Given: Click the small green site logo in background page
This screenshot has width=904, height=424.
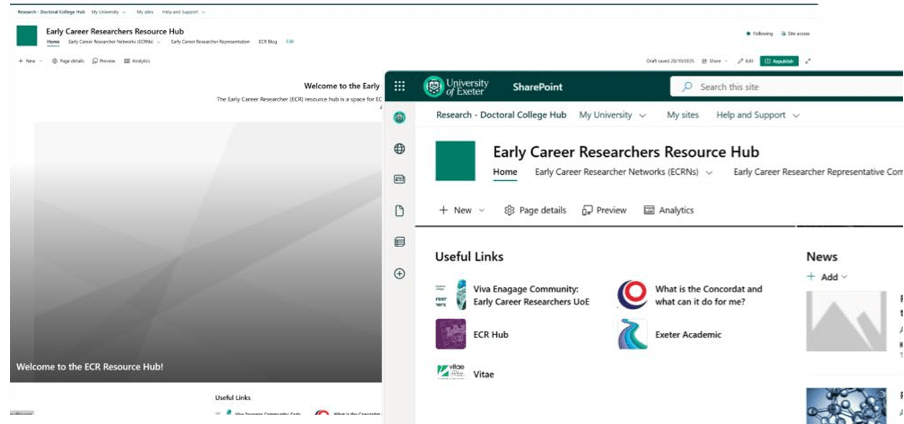Looking at the screenshot, I should 27,36.
